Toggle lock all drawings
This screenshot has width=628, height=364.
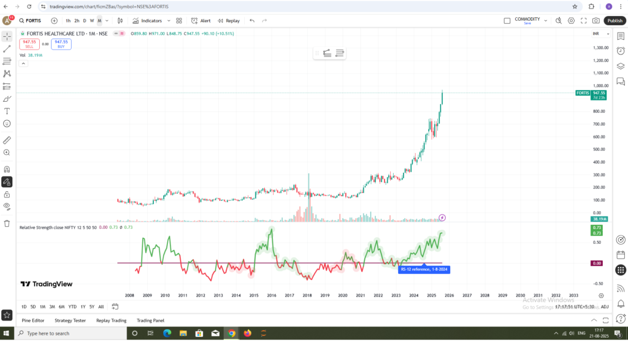(7, 194)
